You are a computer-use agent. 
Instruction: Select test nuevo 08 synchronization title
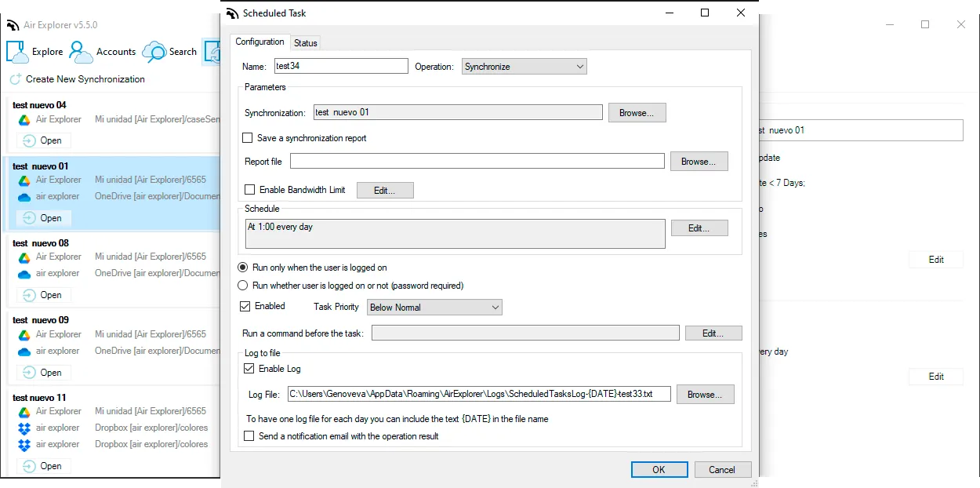(x=41, y=243)
